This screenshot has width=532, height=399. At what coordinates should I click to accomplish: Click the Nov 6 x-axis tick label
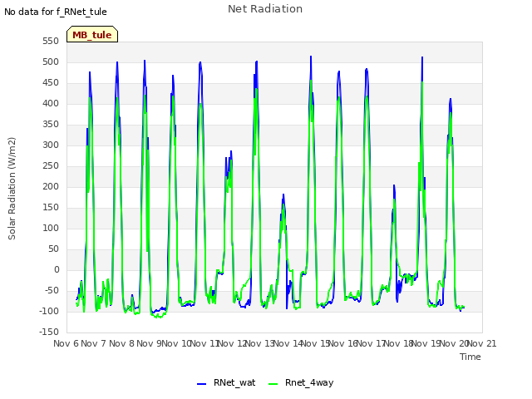point(66,343)
